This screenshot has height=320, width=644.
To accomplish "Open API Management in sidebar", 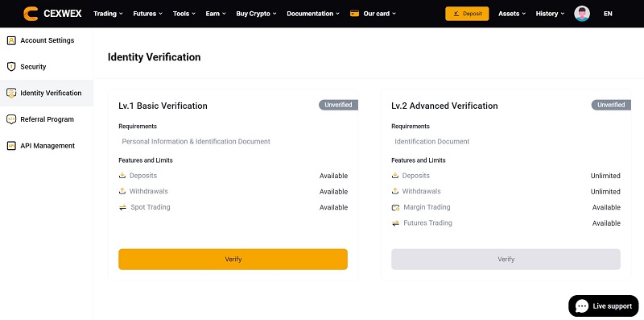I will tap(47, 146).
